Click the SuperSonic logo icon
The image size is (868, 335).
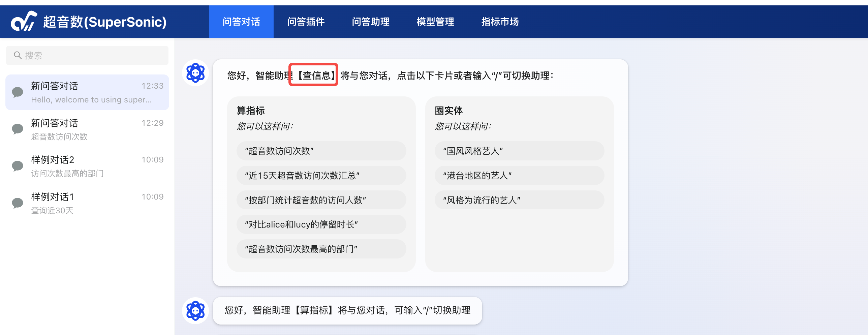click(x=23, y=21)
